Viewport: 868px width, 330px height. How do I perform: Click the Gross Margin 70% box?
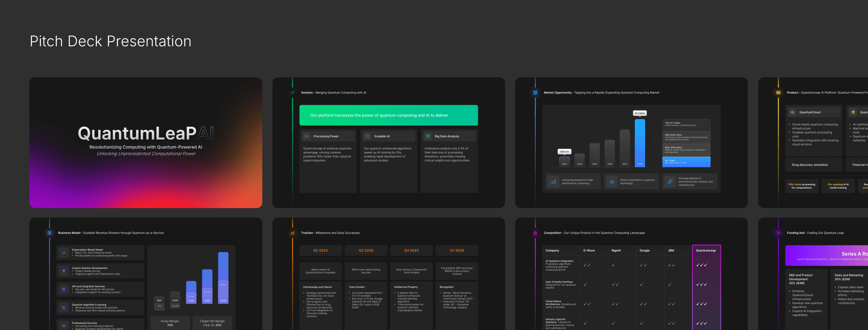[170, 323]
